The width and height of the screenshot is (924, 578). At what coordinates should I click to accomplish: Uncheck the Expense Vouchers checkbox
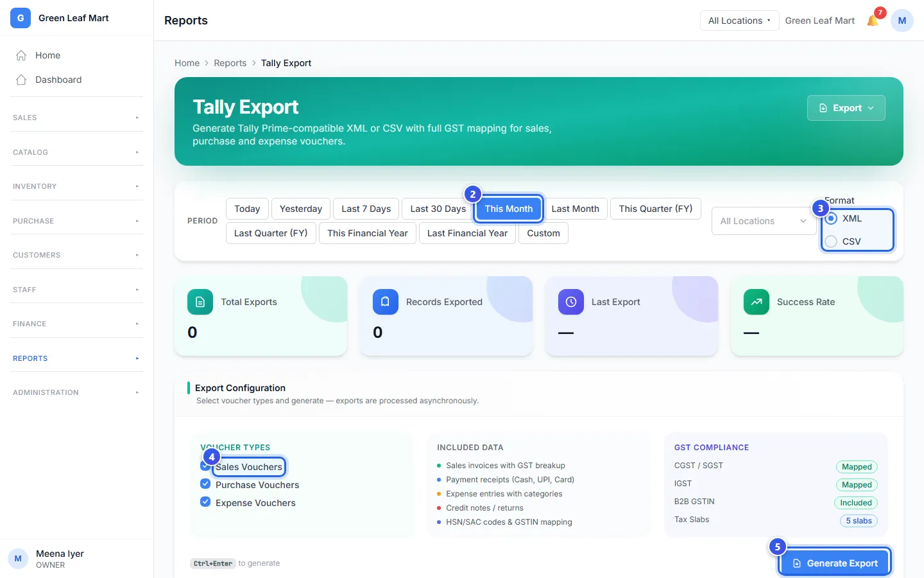pos(205,502)
